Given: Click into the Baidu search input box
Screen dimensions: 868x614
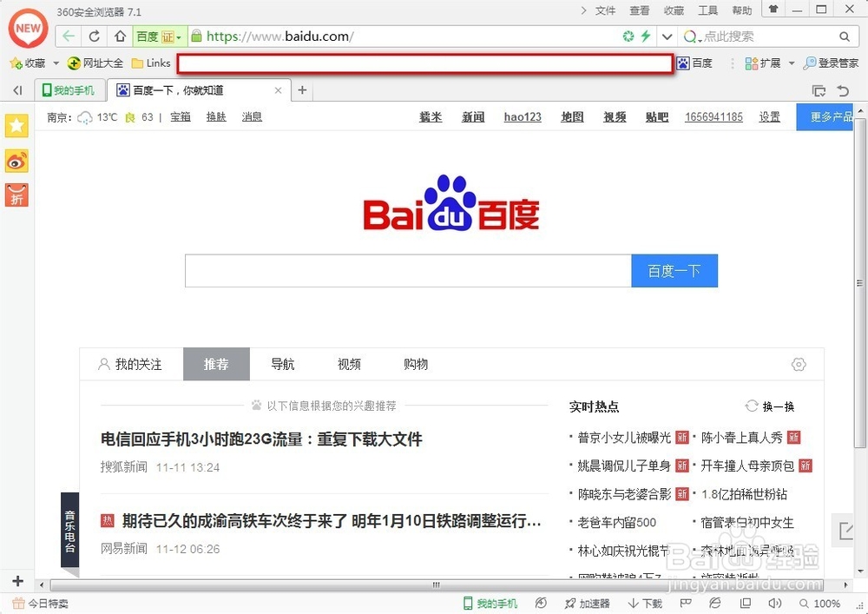Looking at the screenshot, I should (x=408, y=271).
